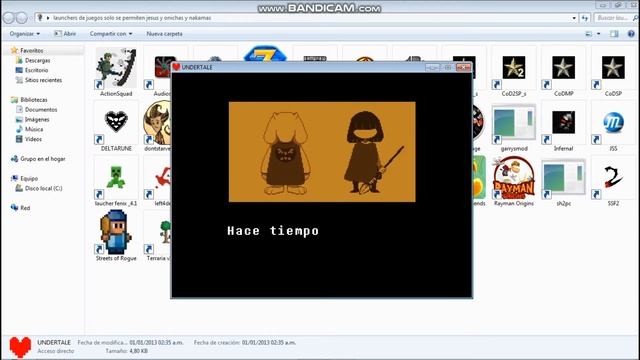Click the UNDERTALE name in details pane

pos(54,342)
